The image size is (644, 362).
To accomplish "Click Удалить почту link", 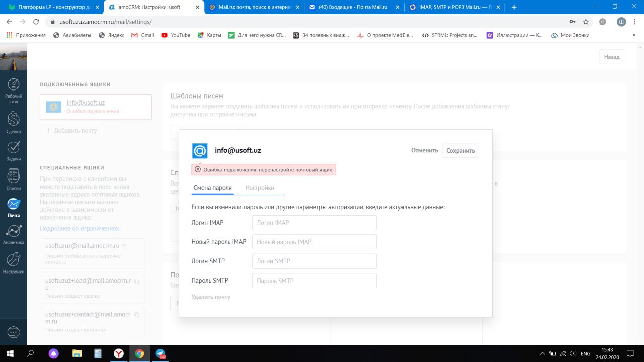I will click(x=211, y=297).
